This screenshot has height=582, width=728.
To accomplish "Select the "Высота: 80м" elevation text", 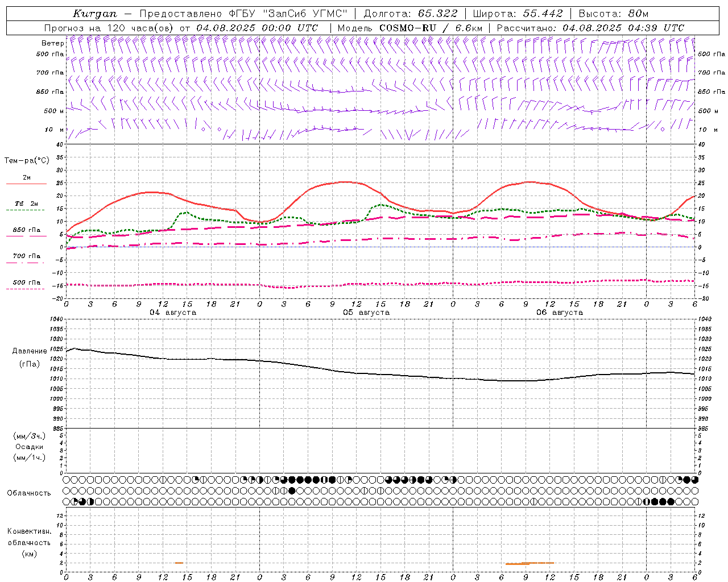I will (x=613, y=14).
